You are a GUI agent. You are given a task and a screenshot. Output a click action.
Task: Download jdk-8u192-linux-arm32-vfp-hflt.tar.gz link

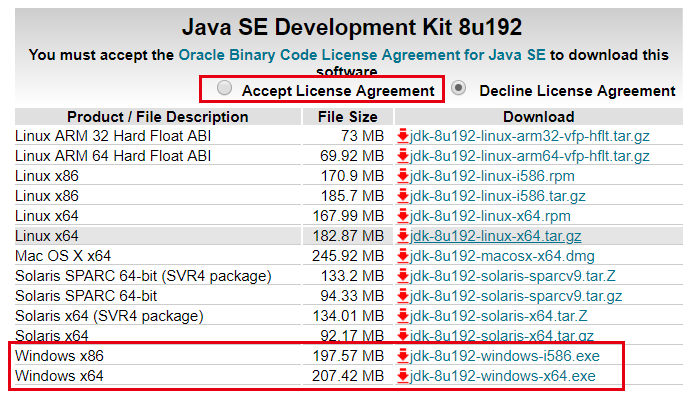pyautogui.click(x=529, y=136)
